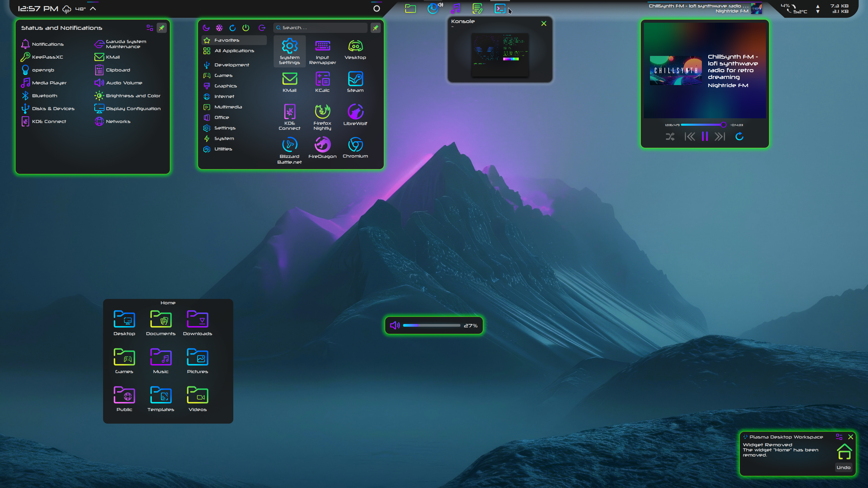
Task: Toggle pin on Status and Notifications panel
Action: pyautogui.click(x=162, y=28)
